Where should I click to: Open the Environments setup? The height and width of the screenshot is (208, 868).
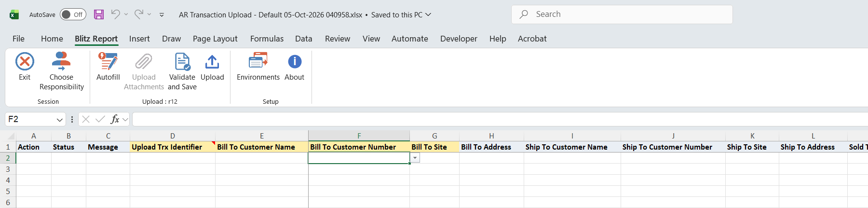click(x=258, y=66)
